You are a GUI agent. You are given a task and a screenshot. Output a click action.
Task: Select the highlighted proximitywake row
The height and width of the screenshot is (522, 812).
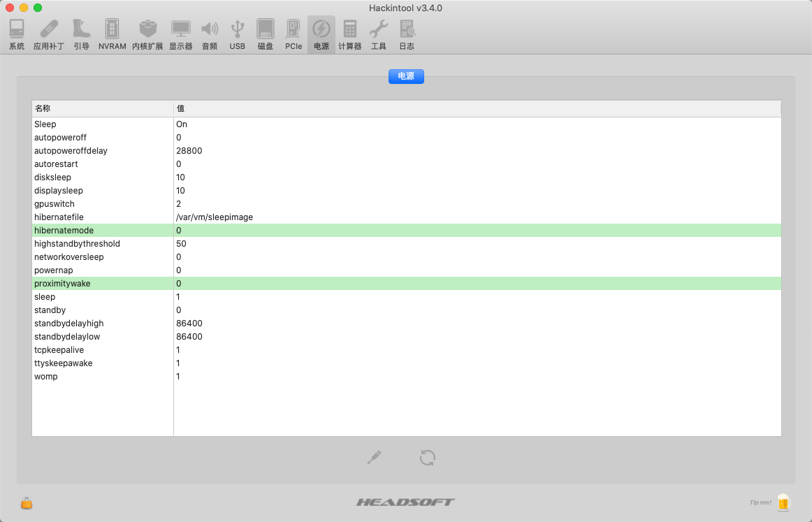(407, 284)
